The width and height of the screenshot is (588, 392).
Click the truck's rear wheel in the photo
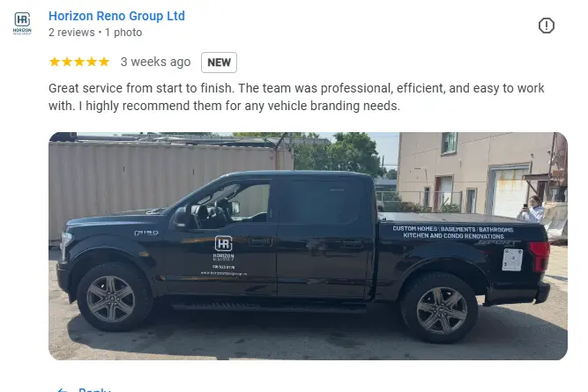click(x=440, y=309)
